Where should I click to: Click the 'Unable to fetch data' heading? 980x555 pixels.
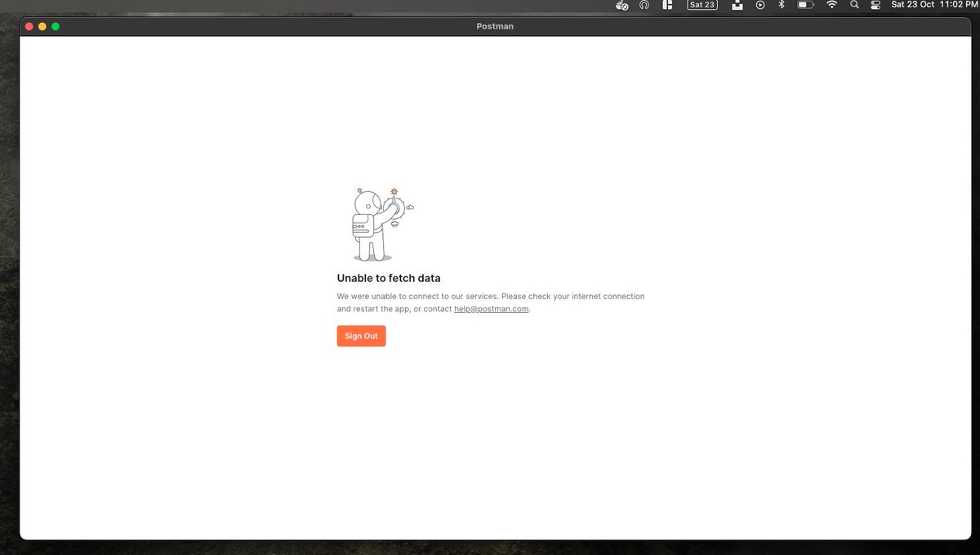coord(389,278)
